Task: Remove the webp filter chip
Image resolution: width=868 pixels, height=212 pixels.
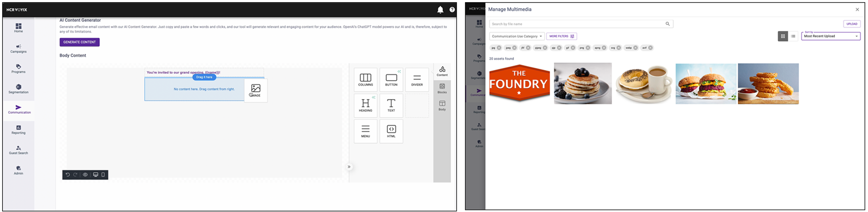Action: click(x=635, y=48)
